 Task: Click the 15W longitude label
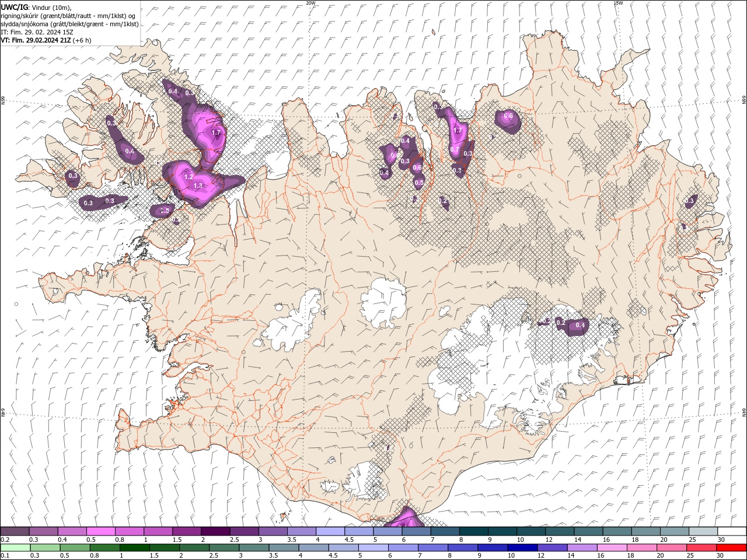(617, 3)
